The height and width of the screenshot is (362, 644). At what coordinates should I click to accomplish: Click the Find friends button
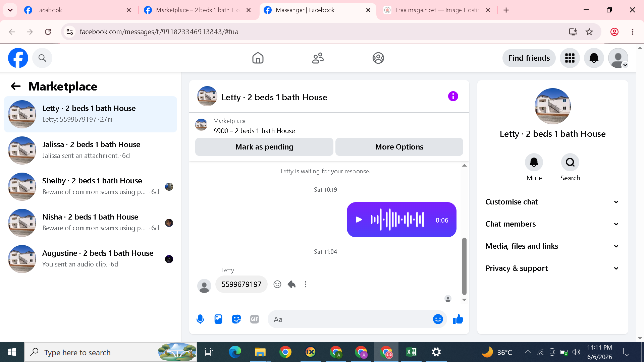coord(529,58)
